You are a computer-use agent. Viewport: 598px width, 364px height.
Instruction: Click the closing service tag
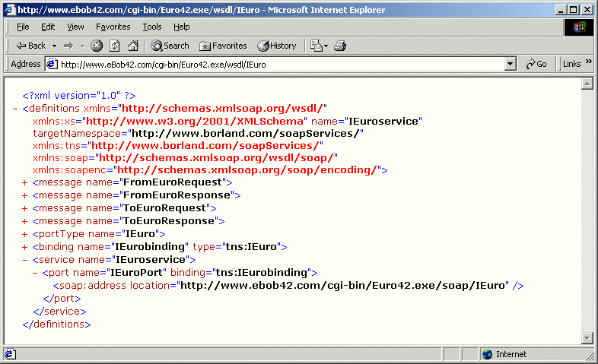click(x=59, y=312)
